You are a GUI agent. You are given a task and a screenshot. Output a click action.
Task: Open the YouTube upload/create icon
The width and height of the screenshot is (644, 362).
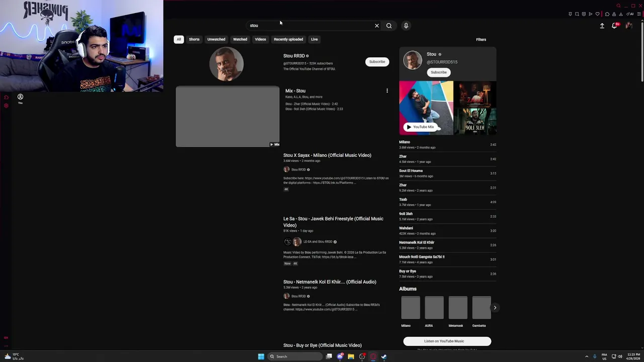[602, 26]
